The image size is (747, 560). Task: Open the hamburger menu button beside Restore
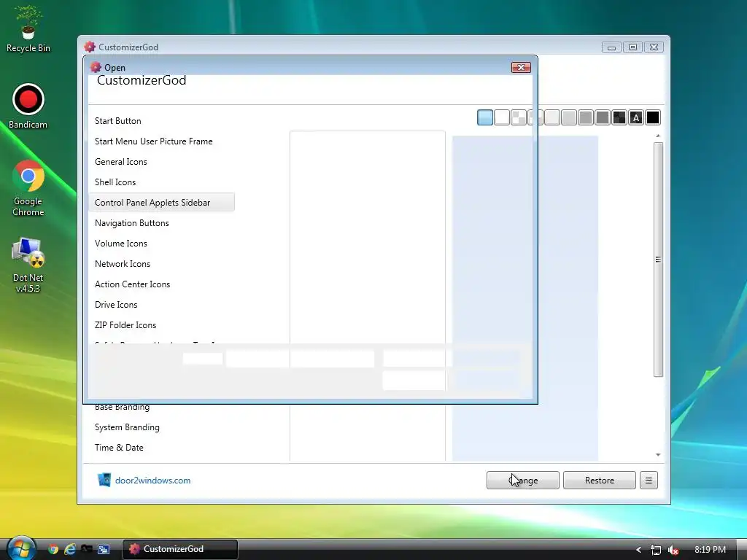pos(649,480)
